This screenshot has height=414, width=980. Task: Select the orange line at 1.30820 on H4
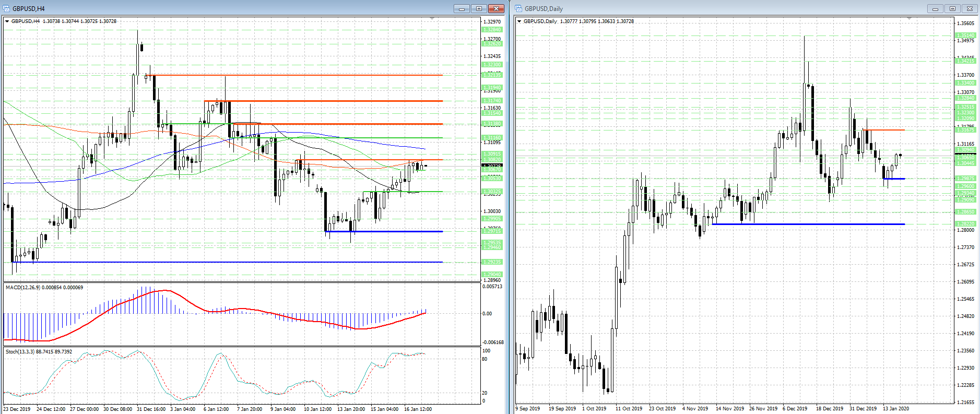pyautogui.click(x=369, y=160)
